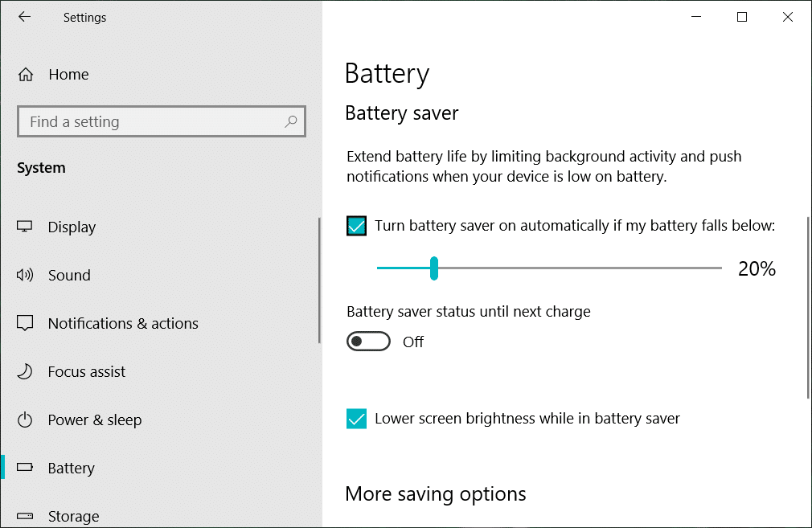Click the Display monitor icon
This screenshot has height=528, width=812.
[x=25, y=227]
